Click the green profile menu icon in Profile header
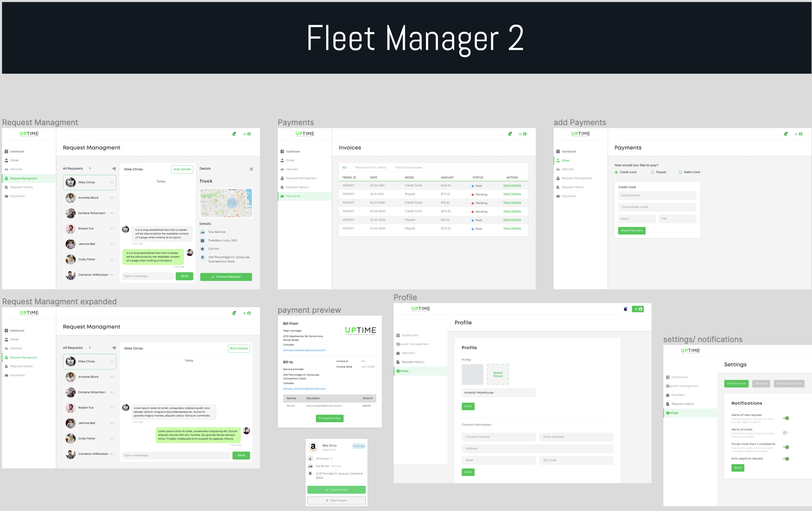Viewport: 812px width, 511px height. pos(638,309)
